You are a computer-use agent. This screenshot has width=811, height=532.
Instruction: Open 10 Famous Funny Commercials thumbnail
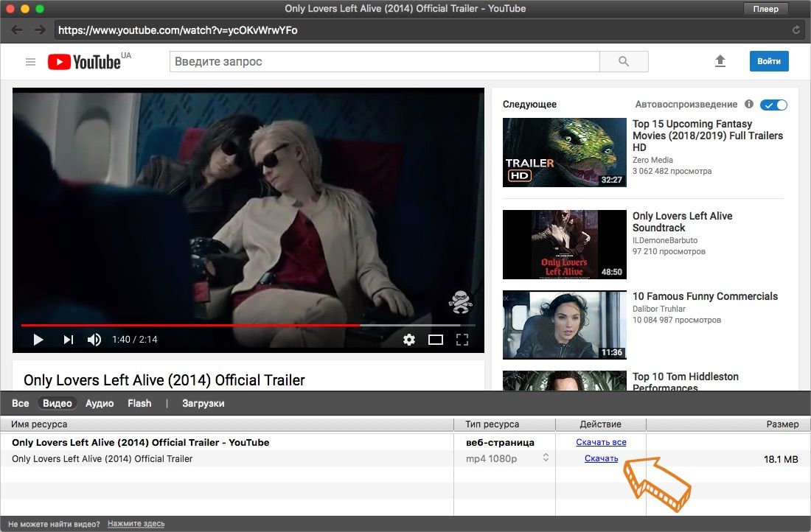[564, 325]
